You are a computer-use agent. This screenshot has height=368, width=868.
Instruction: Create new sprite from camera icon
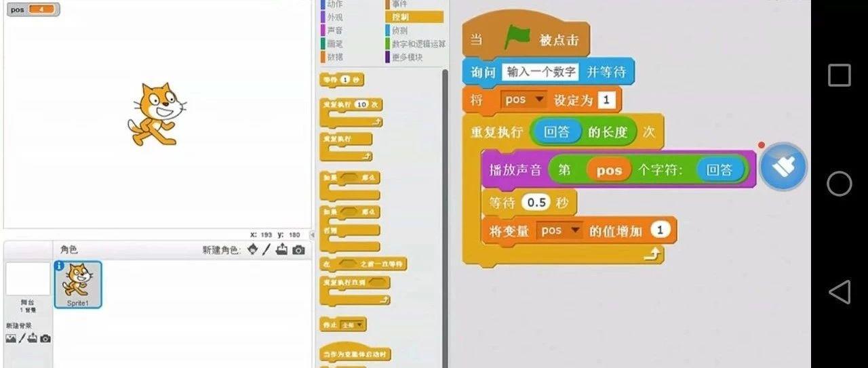[x=298, y=250]
